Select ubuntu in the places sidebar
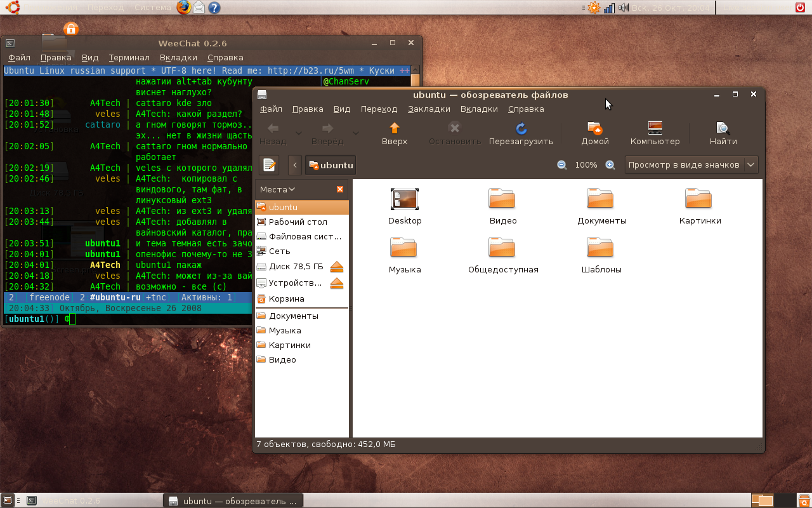The width and height of the screenshot is (812, 508). point(302,207)
